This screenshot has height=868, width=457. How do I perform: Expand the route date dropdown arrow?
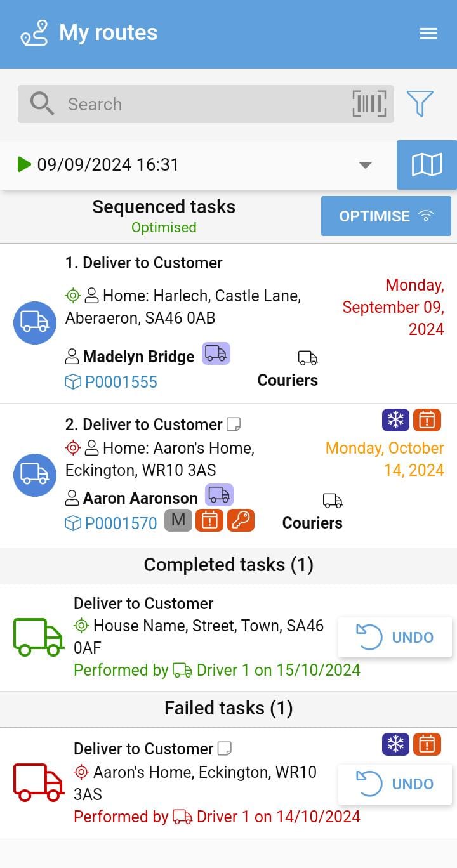point(365,165)
